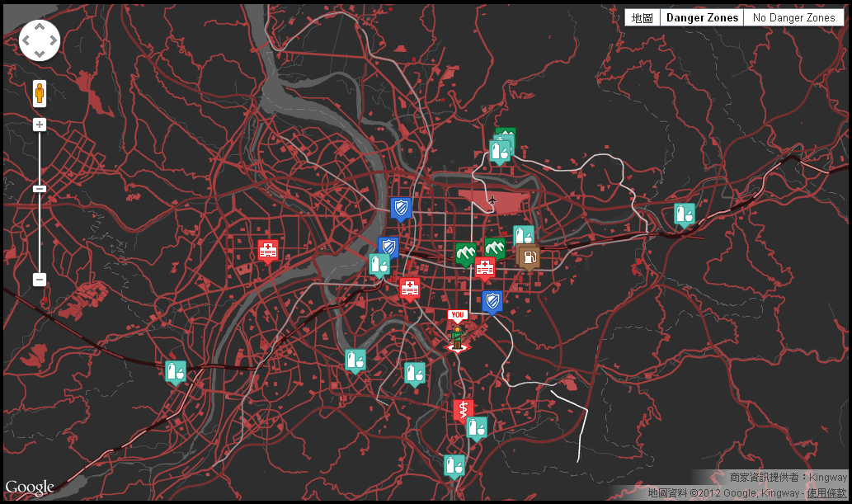The image size is (852, 504).
Task: Select the 地圖 map type
Action: (643, 17)
